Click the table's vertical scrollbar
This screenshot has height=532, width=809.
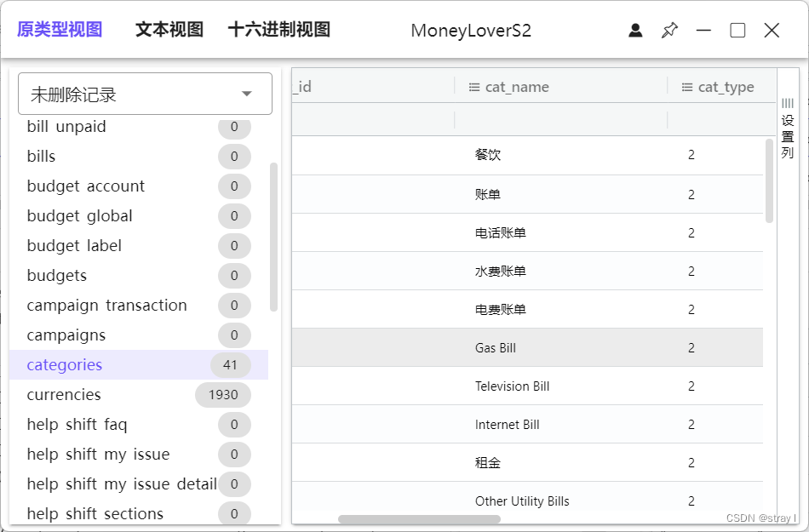coord(769,180)
